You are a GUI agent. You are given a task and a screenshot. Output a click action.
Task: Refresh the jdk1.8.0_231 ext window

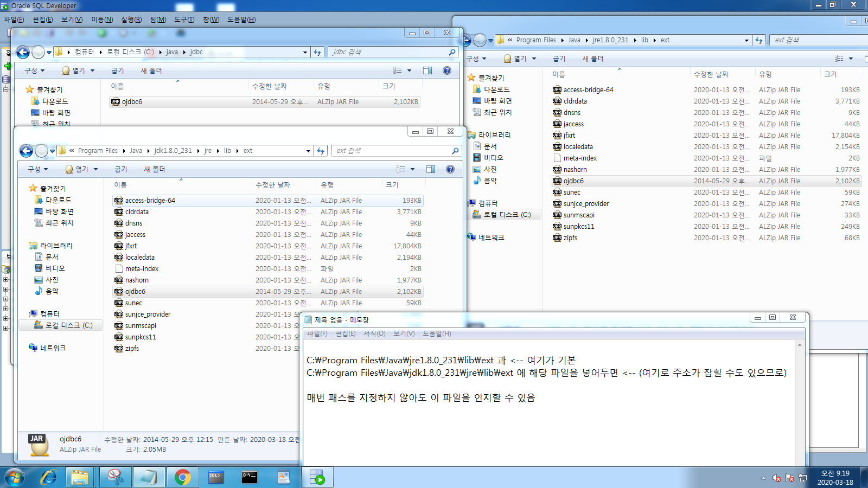point(321,151)
